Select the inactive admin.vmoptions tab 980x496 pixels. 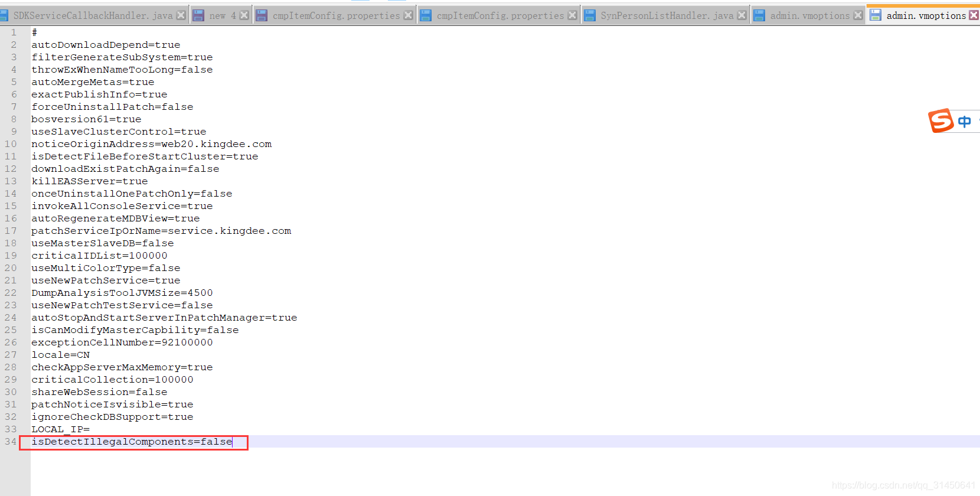coord(809,15)
